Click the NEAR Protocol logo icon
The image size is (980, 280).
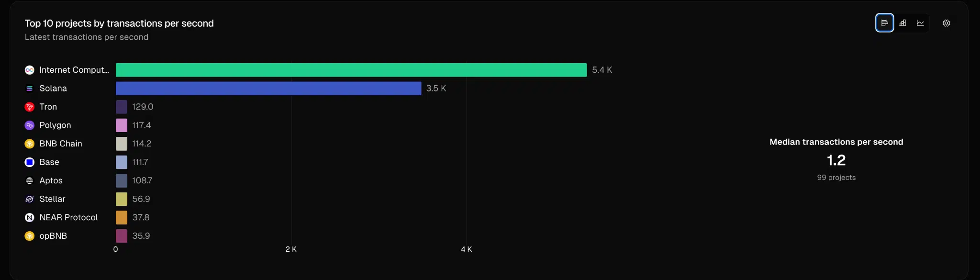point(30,217)
